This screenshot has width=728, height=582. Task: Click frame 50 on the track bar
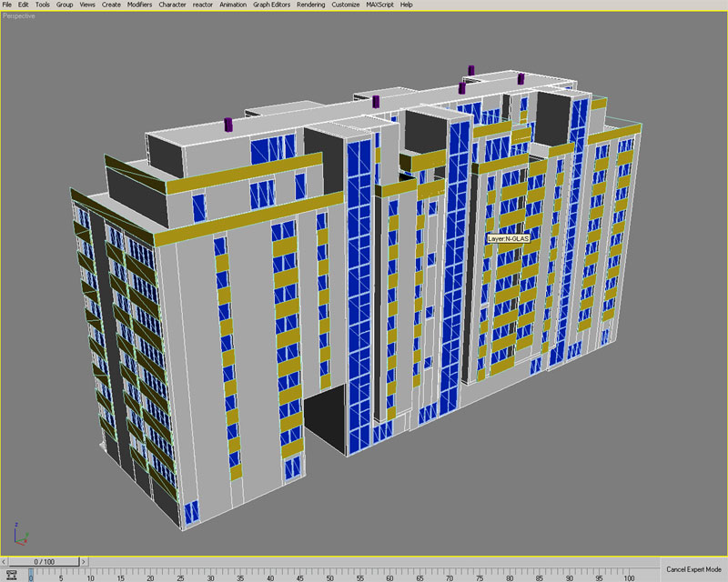(x=330, y=573)
